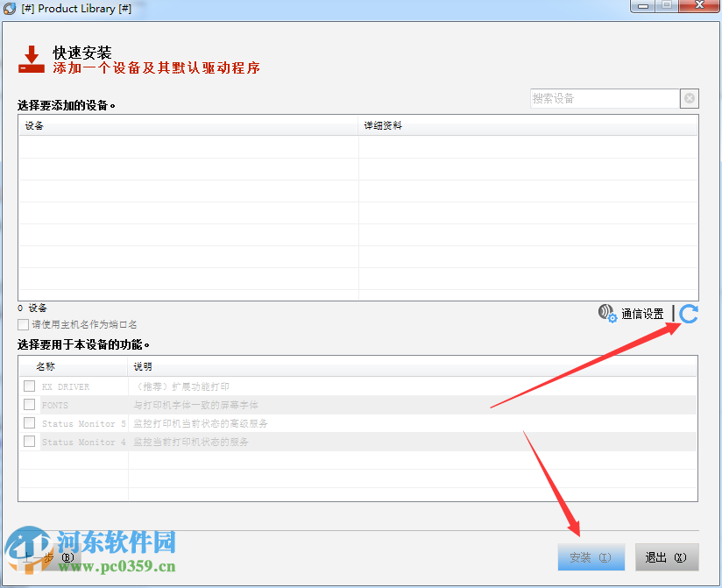Click the clear button in search field
Image resolution: width=722 pixels, height=588 pixels.
[x=690, y=98]
